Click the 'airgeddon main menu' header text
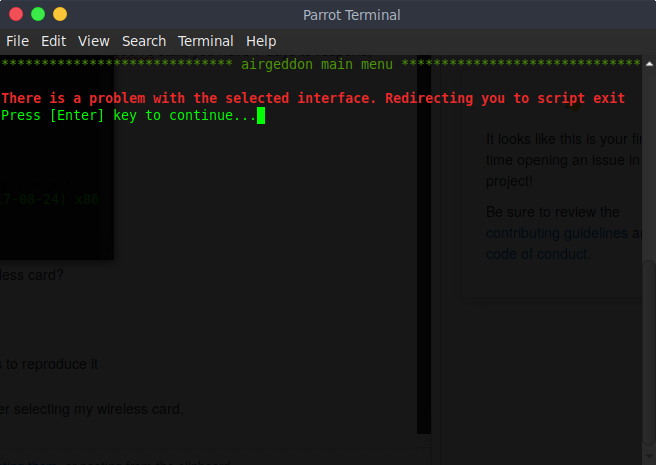656x465 pixels. click(x=317, y=64)
